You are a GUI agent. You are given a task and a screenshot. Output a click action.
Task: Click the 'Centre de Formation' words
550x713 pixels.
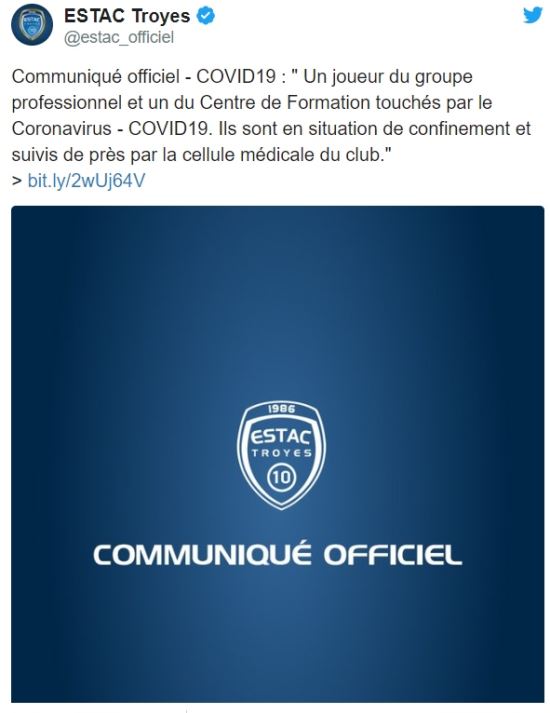coord(285,102)
